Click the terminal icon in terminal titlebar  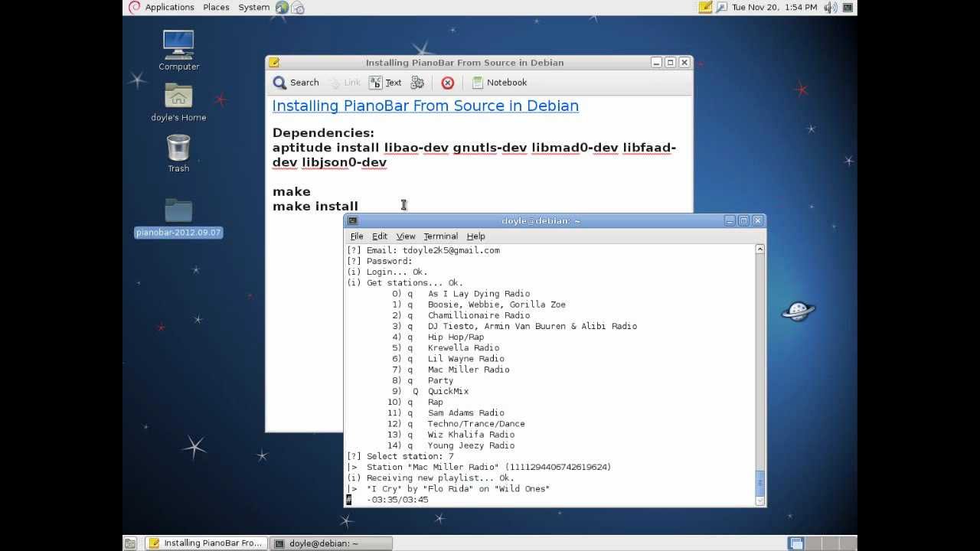pyautogui.click(x=352, y=220)
